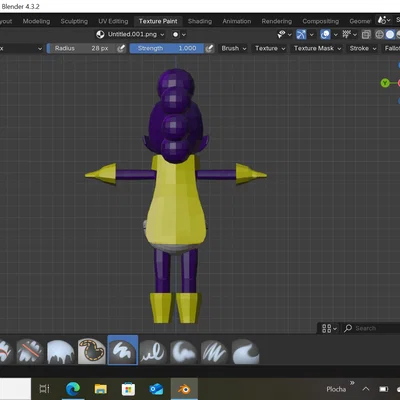Select the soft blurry stroke brush thumbnail

[184, 351]
